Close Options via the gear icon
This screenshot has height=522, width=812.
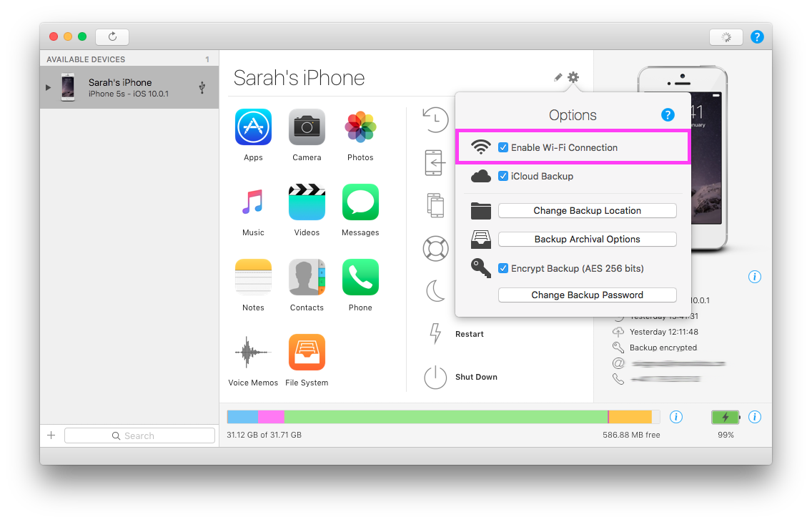[x=573, y=77]
